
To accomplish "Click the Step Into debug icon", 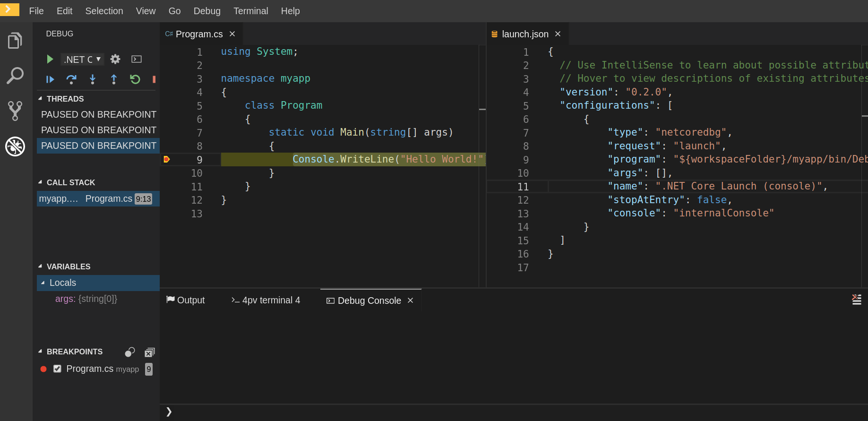I will pyautogui.click(x=93, y=79).
